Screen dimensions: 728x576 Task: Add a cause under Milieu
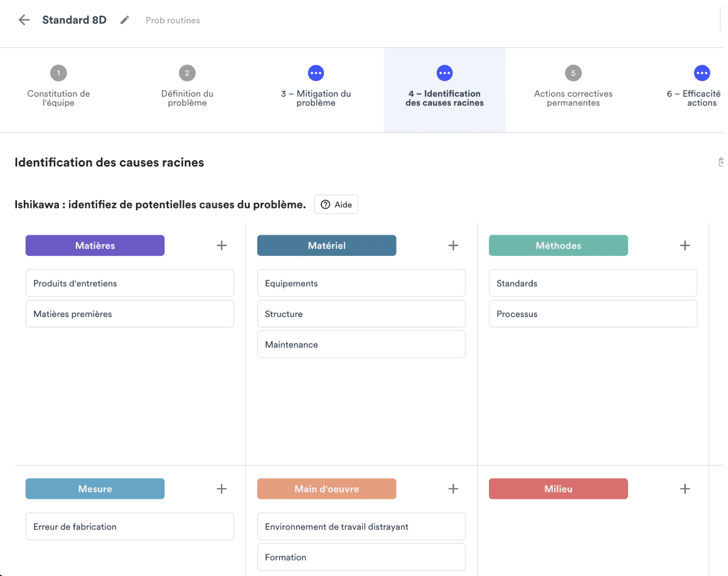point(685,489)
